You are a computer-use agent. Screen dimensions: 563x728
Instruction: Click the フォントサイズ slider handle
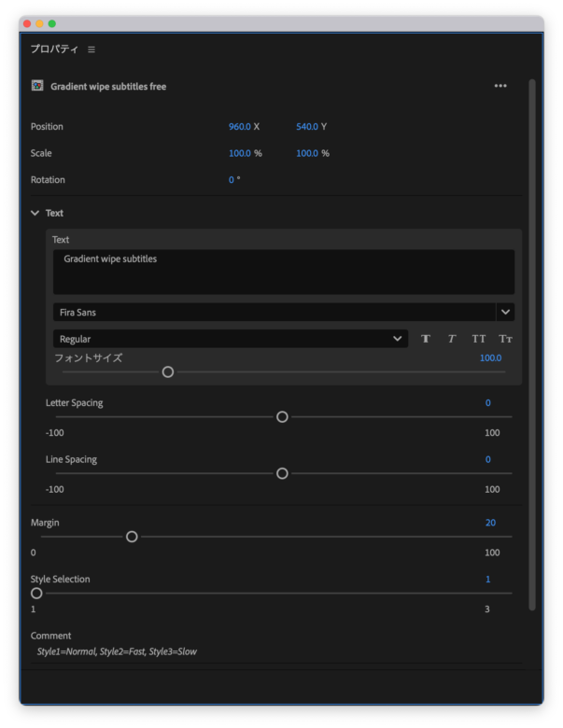point(168,371)
